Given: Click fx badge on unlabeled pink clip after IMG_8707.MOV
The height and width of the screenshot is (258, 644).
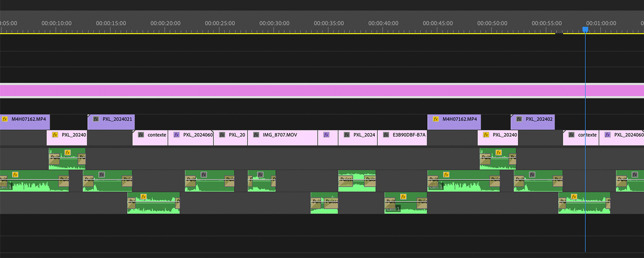Looking at the screenshot, I should click(326, 135).
